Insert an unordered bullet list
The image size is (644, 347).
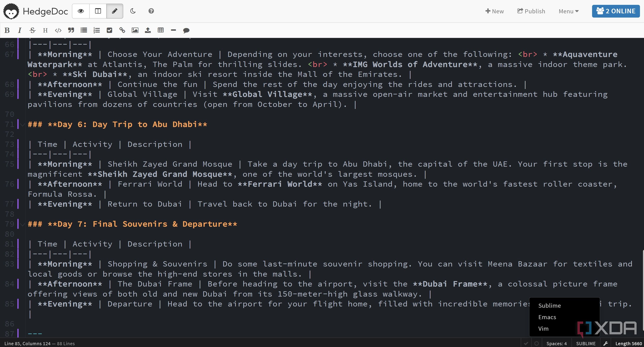84,30
